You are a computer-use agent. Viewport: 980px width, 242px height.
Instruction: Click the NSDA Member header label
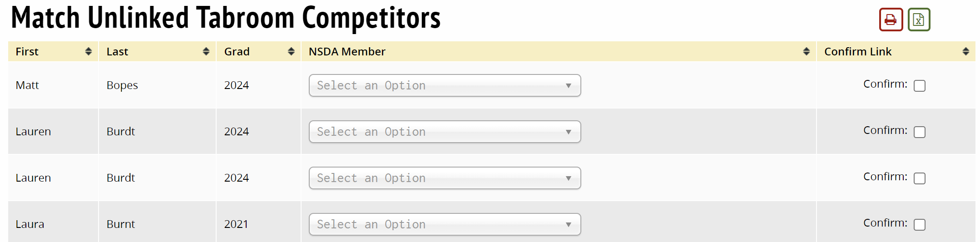[347, 52]
